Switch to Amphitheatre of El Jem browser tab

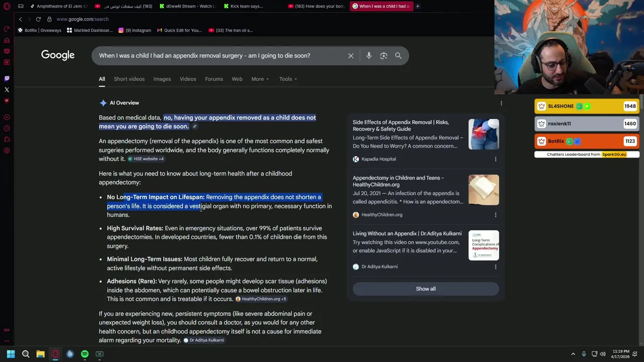58,6
